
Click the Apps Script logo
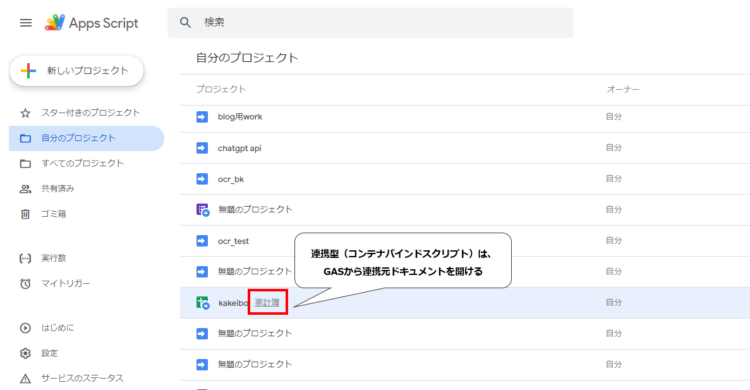pyautogui.click(x=91, y=23)
